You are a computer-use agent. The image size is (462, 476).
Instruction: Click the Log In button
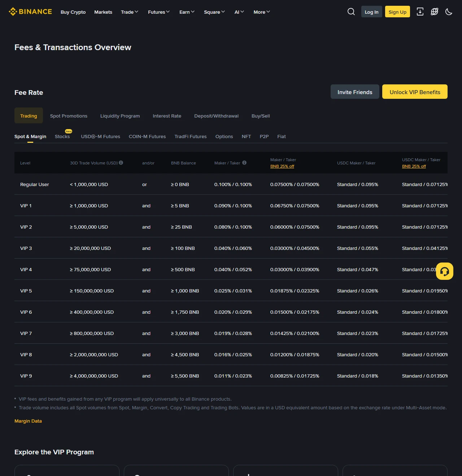(x=372, y=12)
